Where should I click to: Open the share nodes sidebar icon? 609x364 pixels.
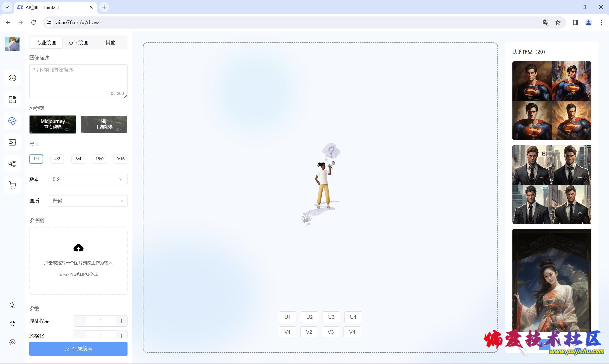click(x=12, y=164)
